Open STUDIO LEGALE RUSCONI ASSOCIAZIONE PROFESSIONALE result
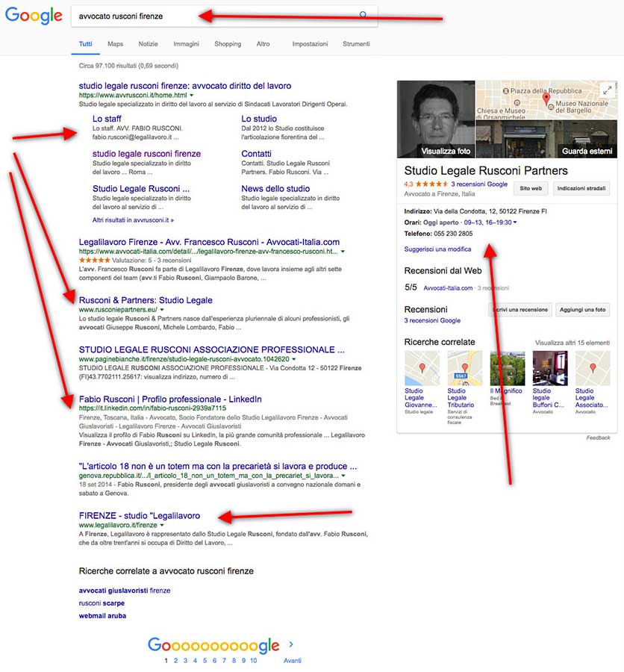Screen dimensions: 624x672 click(x=212, y=349)
